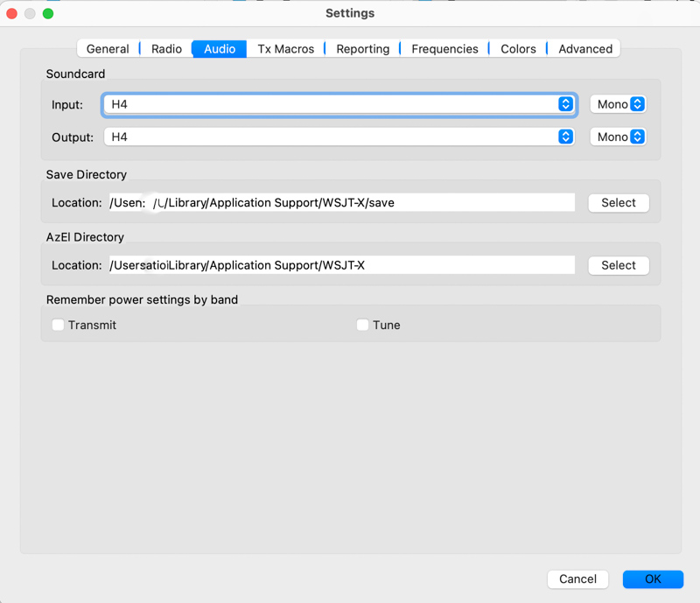Change Output channel Mono selector
This screenshot has height=603, width=700.
coord(618,137)
